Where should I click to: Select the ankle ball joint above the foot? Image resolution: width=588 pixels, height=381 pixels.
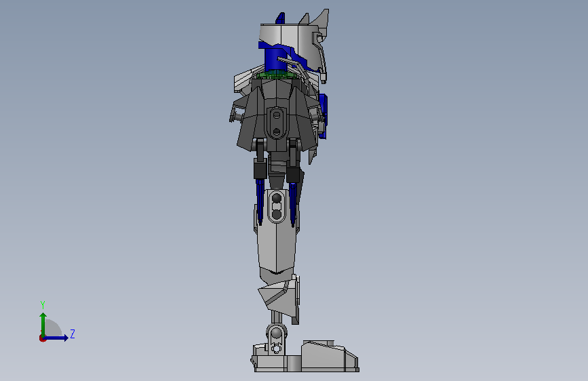pos(277,333)
